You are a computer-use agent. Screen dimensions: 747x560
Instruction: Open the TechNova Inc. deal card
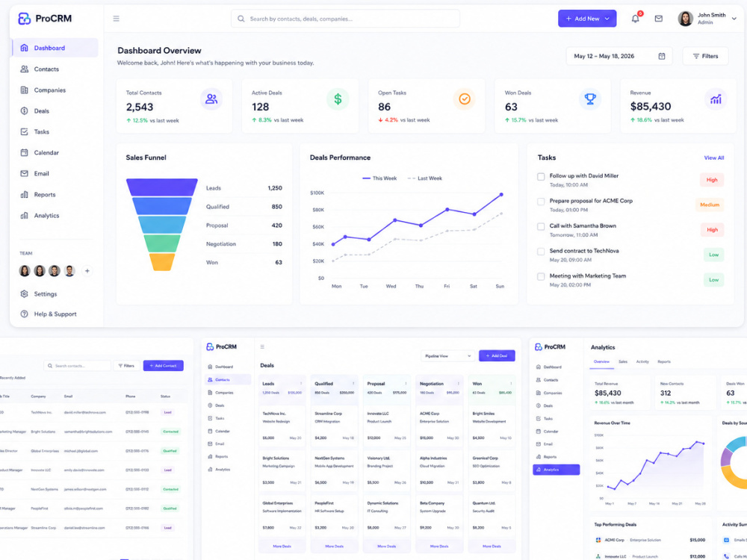tap(282, 426)
